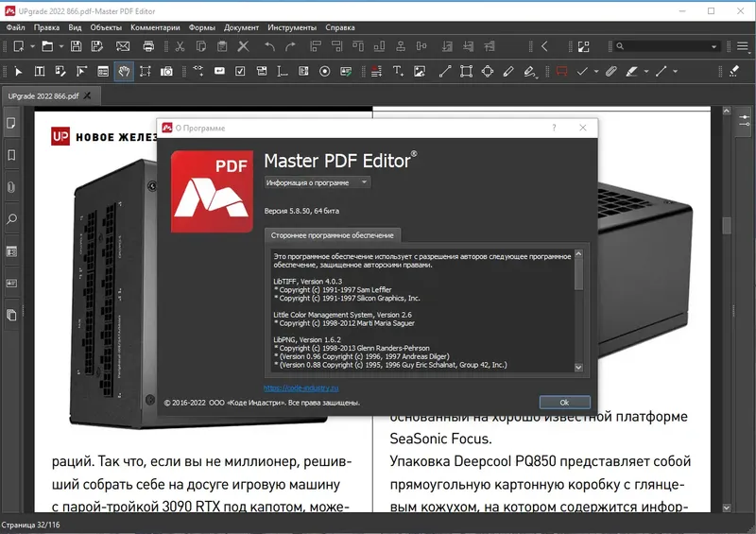Click the Send by email envelope icon
Viewport: 756px width, 534px height.
123,46
